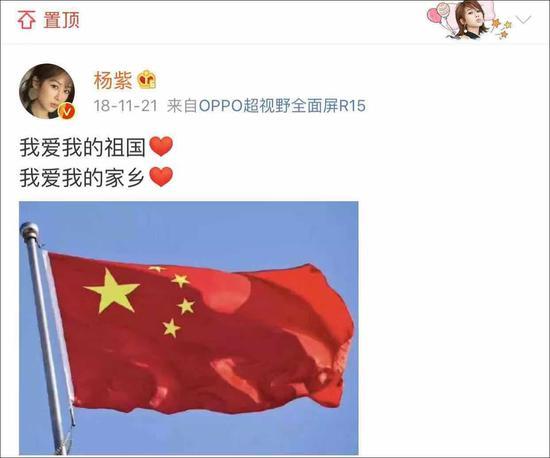Click the post text 我爱我的祖国
Image resolution: width=550 pixels, height=458 pixels.
[82, 147]
